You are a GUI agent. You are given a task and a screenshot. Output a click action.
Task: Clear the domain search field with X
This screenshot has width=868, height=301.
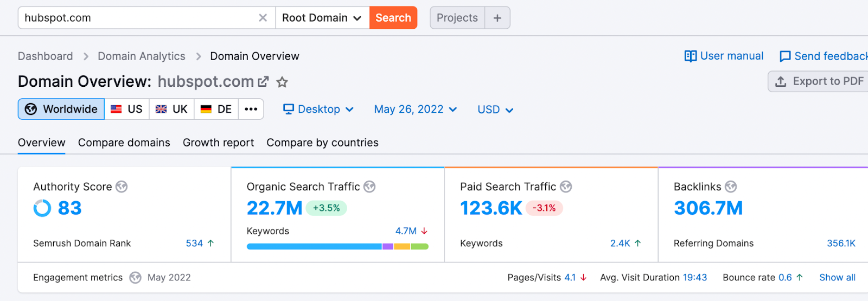[263, 18]
